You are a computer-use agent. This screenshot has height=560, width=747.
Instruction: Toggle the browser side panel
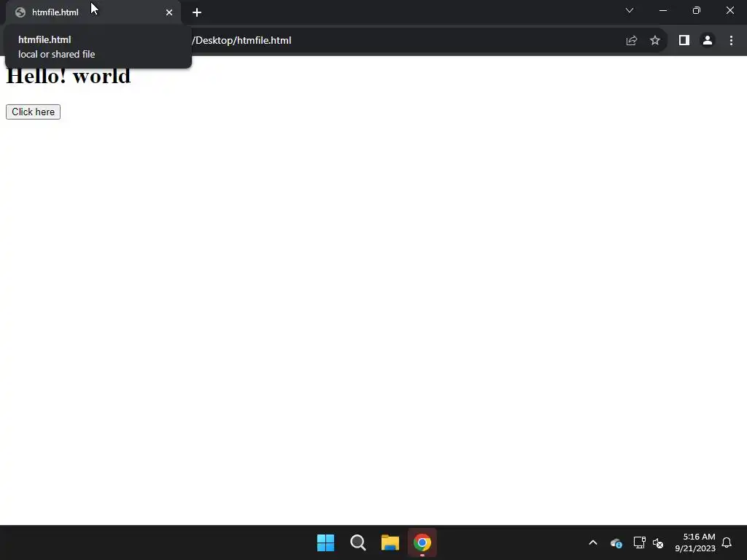point(684,41)
